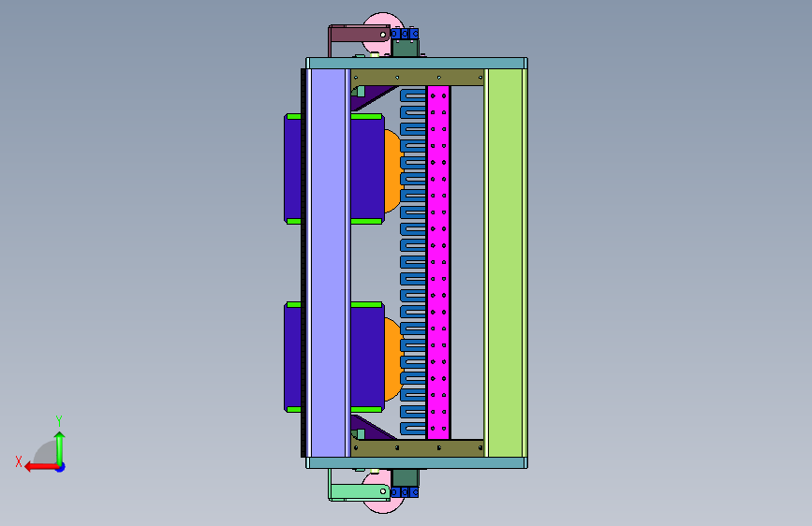
Task: Select the top teal horizontal frame bar
Action: click(417, 63)
